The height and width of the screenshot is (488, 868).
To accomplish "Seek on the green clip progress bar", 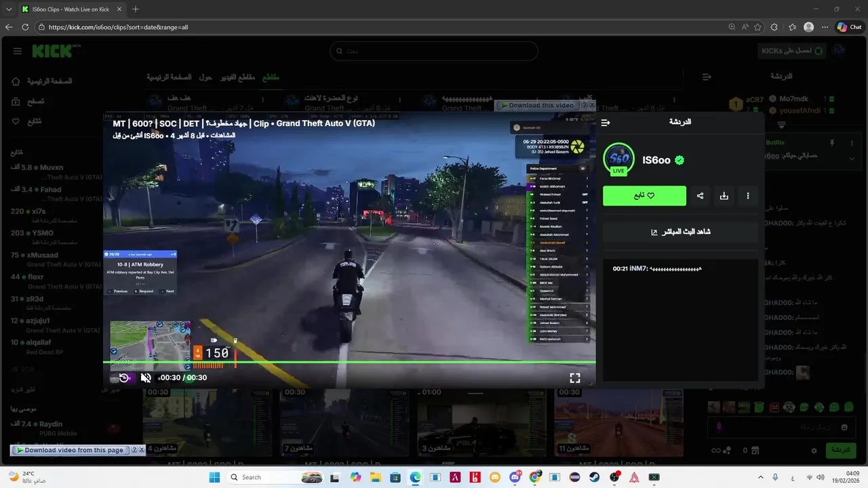I will [349, 362].
